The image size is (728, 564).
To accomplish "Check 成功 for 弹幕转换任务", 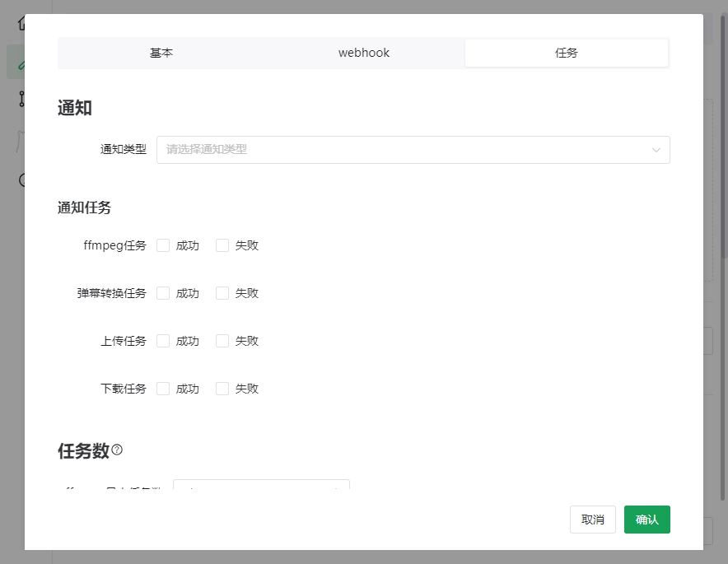I will click(163, 293).
